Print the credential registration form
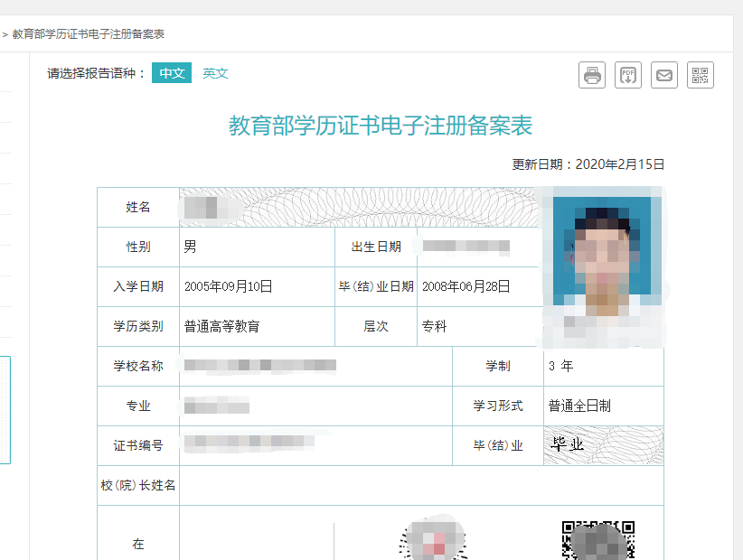Screen dimensions: 743x560 click(592, 75)
